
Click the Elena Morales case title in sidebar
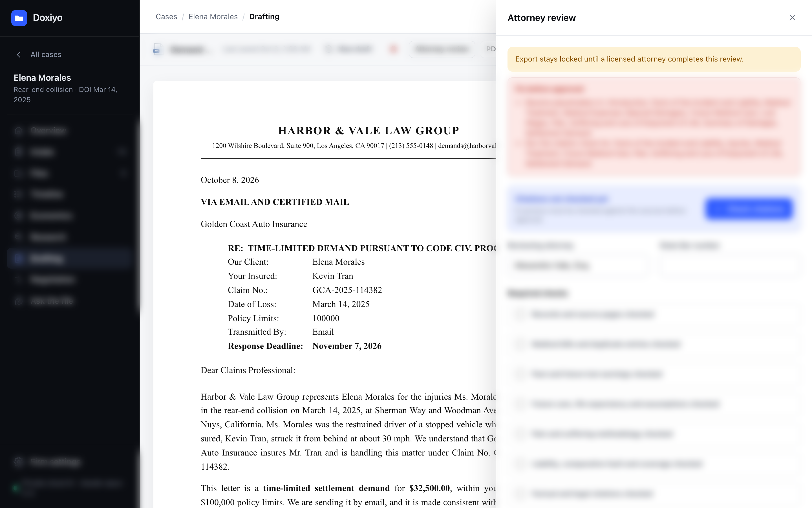(42, 78)
